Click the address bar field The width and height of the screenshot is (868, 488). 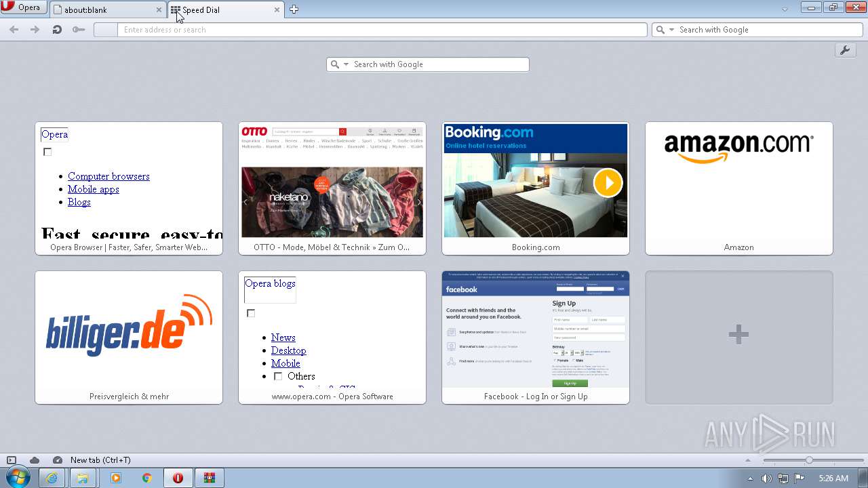(x=371, y=30)
